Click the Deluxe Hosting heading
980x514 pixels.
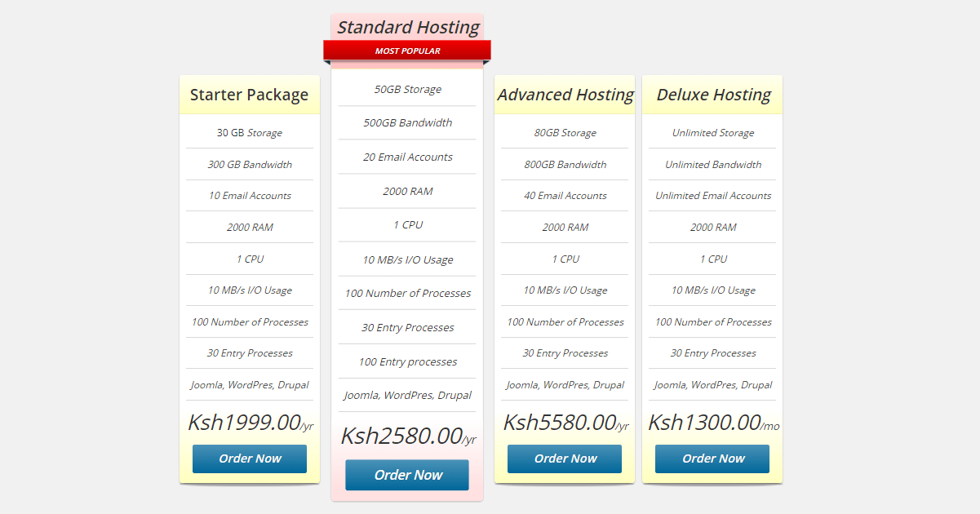point(712,95)
